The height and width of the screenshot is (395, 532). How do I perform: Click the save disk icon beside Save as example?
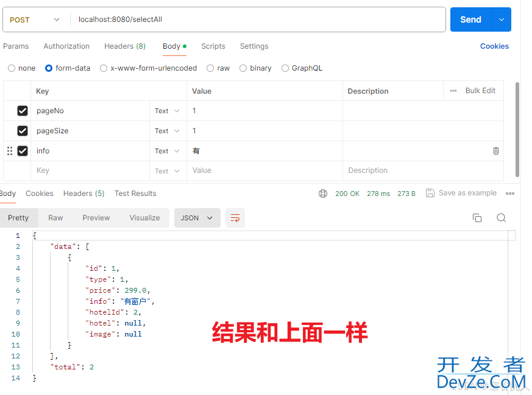[430, 193]
